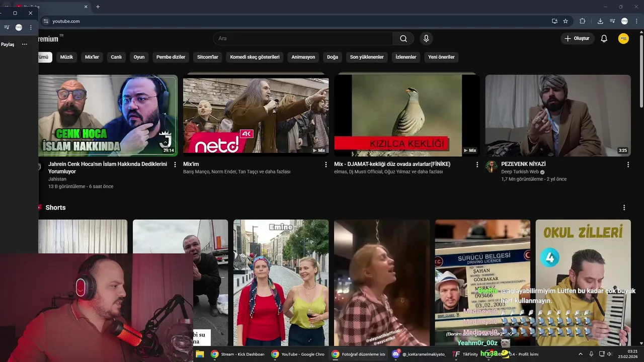The width and height of the screenshot is (644, 362).
Task: Click the install app icon in address bar
Action: [x=554, y=21]
